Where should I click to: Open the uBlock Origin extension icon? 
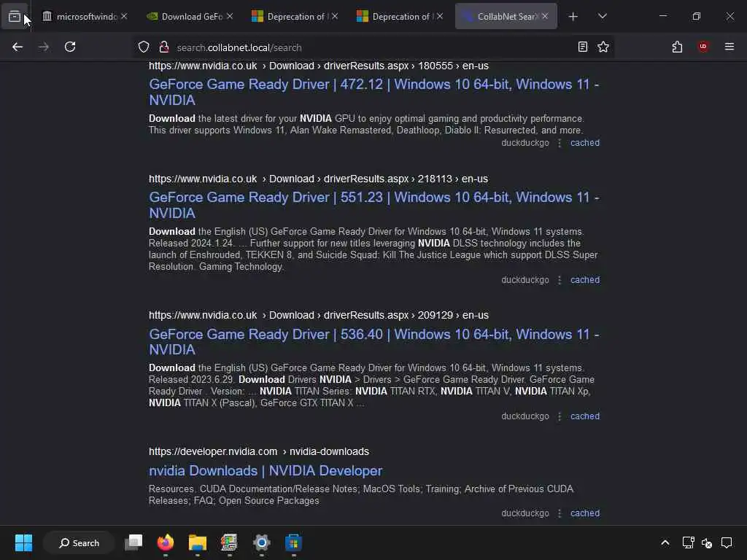pos(703,47)
